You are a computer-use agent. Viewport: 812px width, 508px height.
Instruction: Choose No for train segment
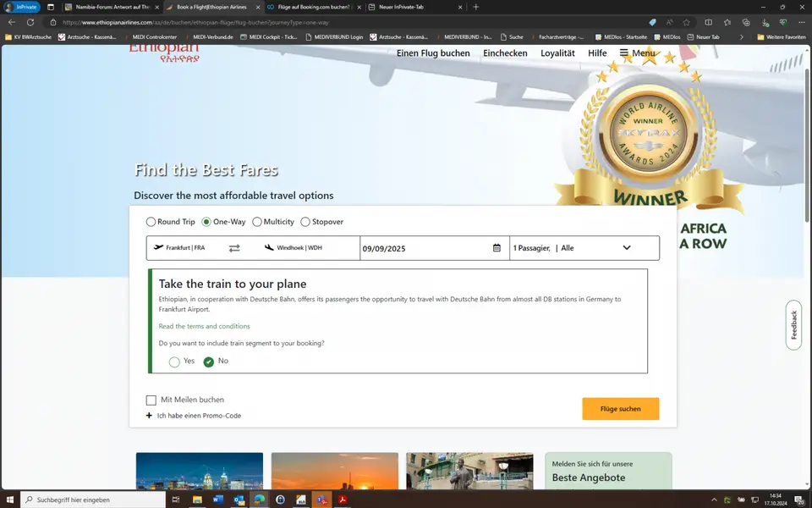pos(208,362)
